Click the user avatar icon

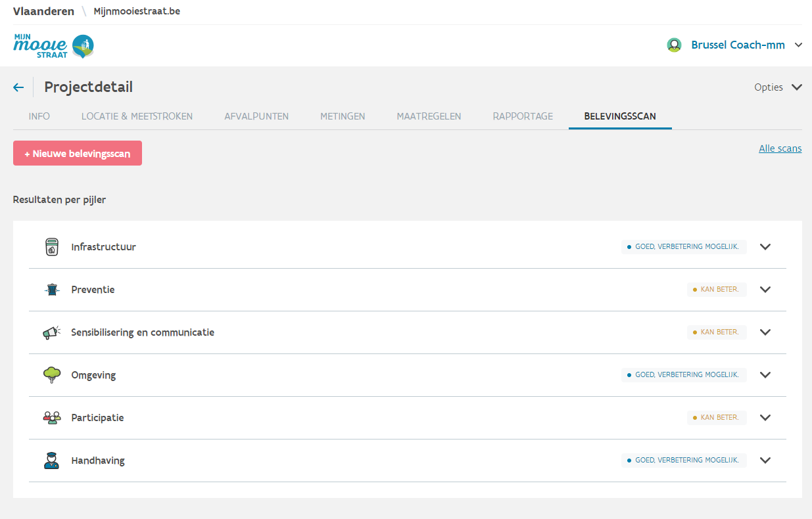[x=674, y=45]
